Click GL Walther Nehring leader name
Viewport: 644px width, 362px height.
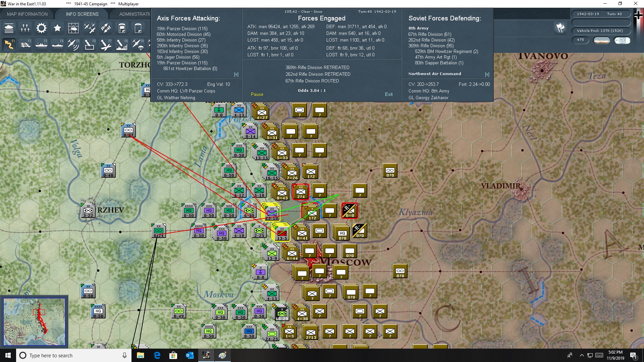176,98
